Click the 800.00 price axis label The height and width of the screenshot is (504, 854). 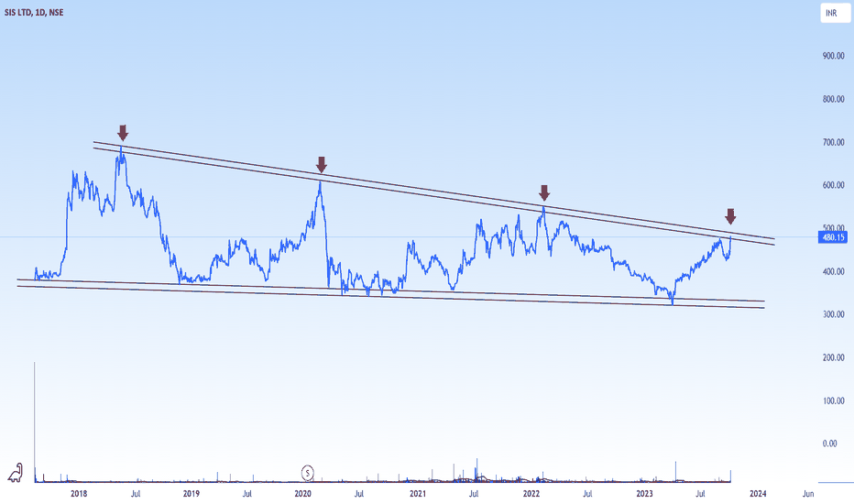tap(833, 99)
